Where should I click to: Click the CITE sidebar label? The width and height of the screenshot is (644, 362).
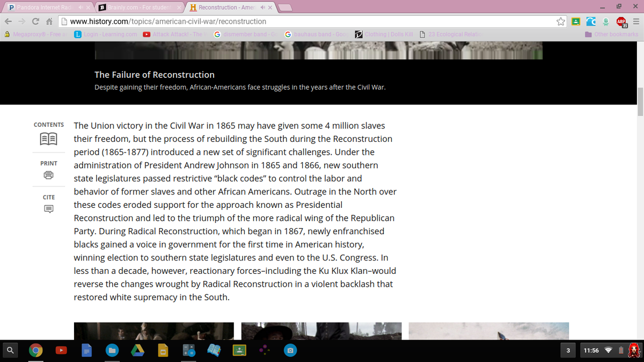coord(48,197)
